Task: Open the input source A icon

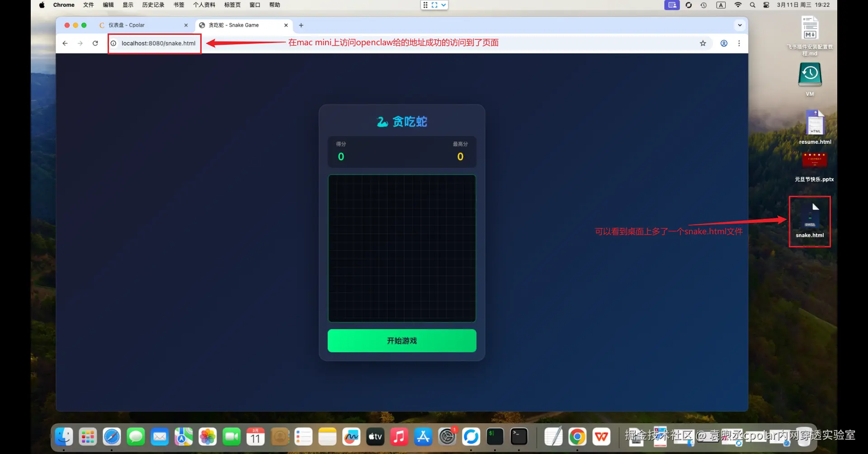Action: (x=721, y=5)
